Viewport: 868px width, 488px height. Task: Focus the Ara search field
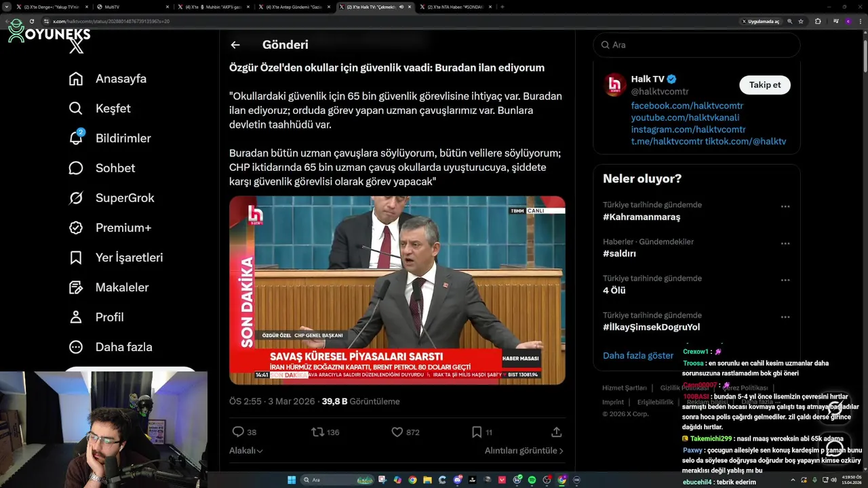pyautogui.click(x=696, y=45)
